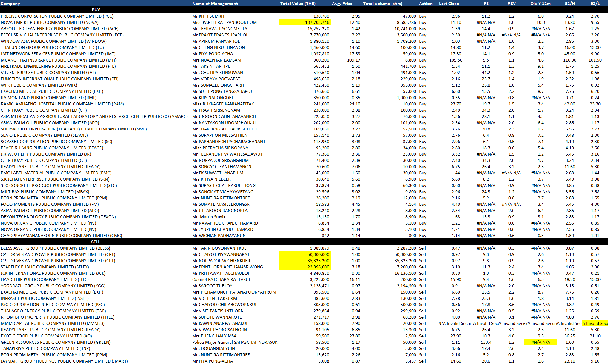
Task: Click Colonel PATCHARA RATTAKUL cell
Action: pos(221,279)
